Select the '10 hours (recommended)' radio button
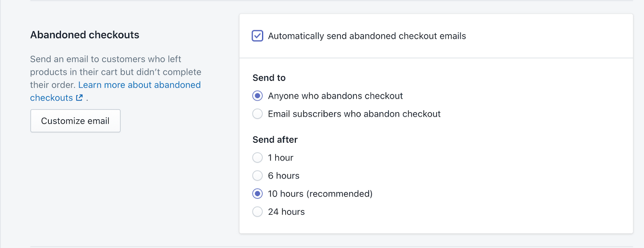Image resolution: width=644 pixels, height=248 pixels. pyautogui.click(x=258, y=194)
